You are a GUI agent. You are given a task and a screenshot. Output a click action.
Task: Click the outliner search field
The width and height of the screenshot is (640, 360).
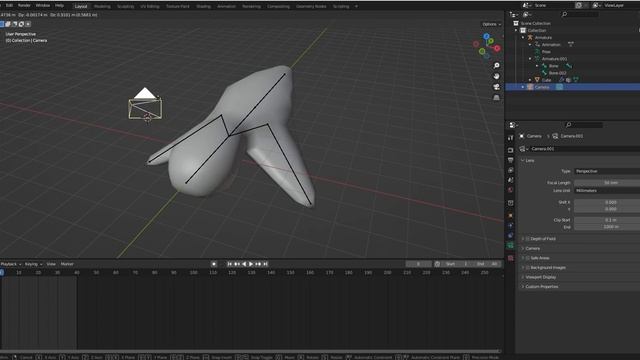click(x=580, y=14)
